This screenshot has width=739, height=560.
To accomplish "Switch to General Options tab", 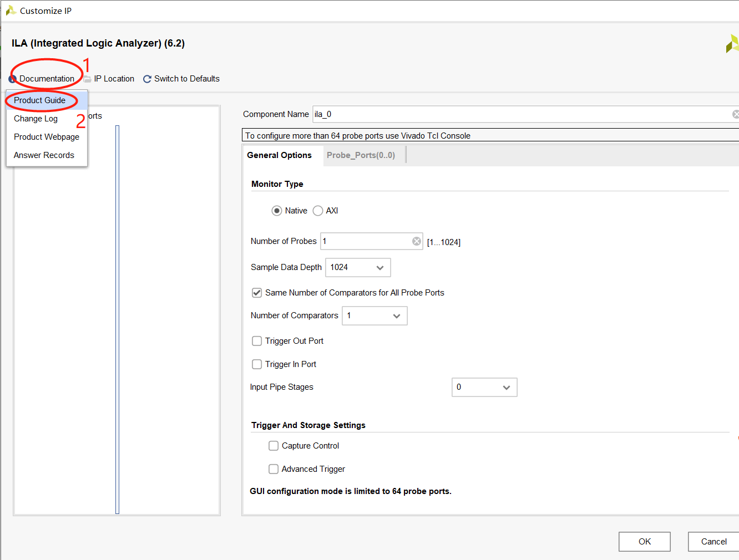I will pyautogui.click(x=280, y=155).
